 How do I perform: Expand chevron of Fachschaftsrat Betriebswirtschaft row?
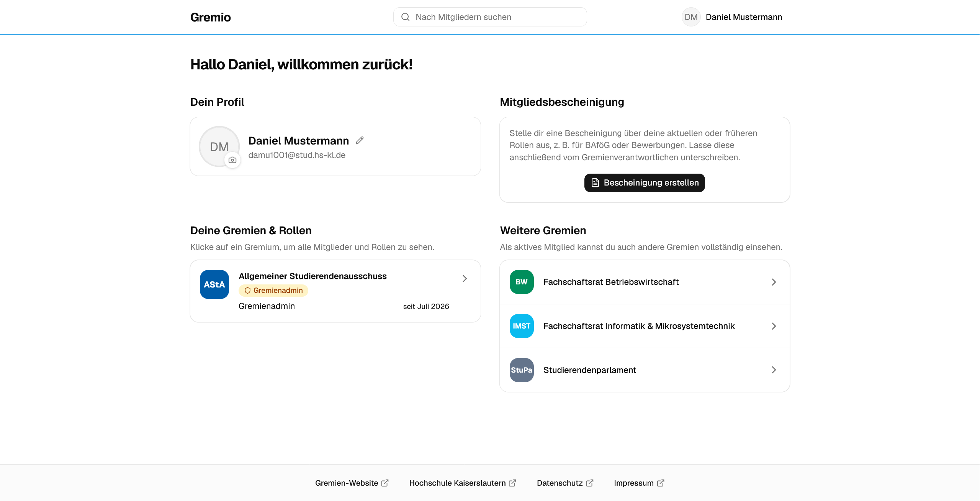[x=774, y=282]
